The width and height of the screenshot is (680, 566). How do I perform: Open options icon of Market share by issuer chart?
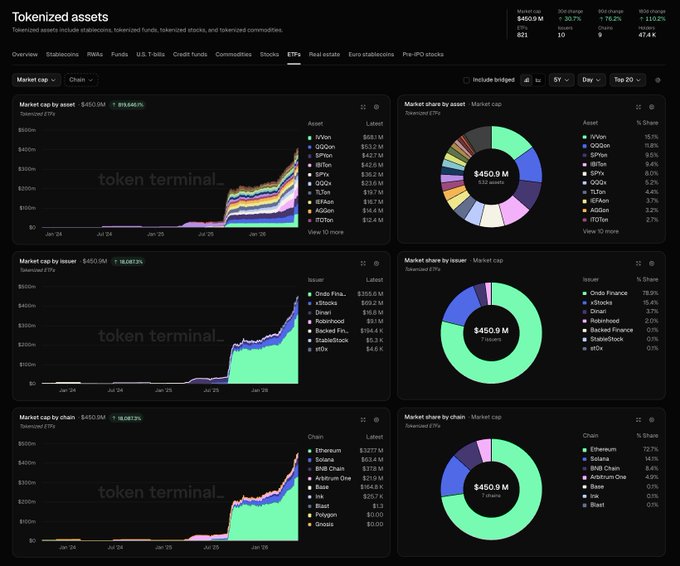(x=651, y=263)
